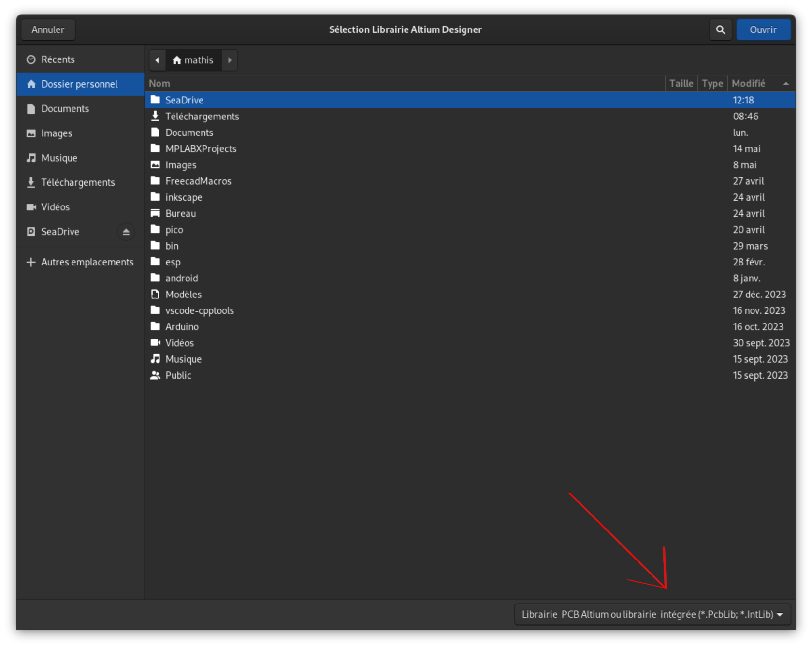This screenshot has width=812, height=648.
Task: Select the row modified 20 avril
Action: (470, 230)
